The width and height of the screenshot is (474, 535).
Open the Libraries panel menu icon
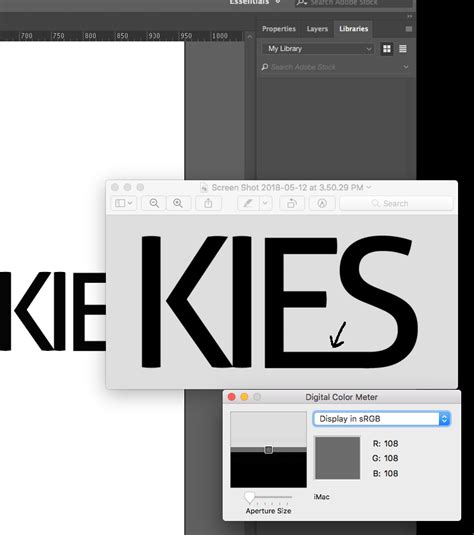409,29
